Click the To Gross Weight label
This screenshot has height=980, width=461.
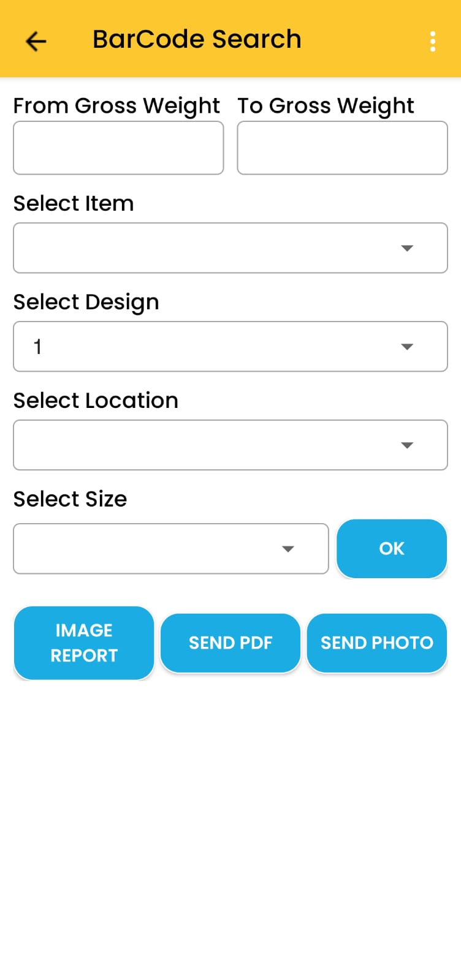[326, 106]
